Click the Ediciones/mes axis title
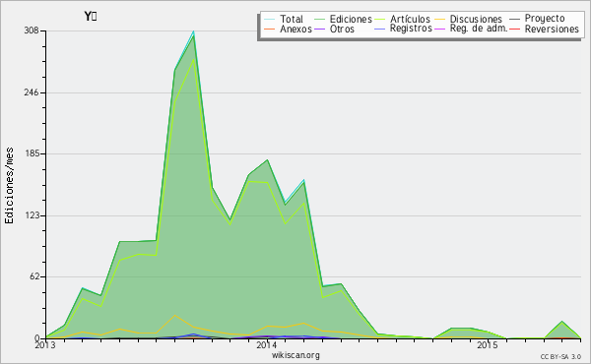Image resolution: width=591 pixels, height=364 pixels. tap(9, 186)
